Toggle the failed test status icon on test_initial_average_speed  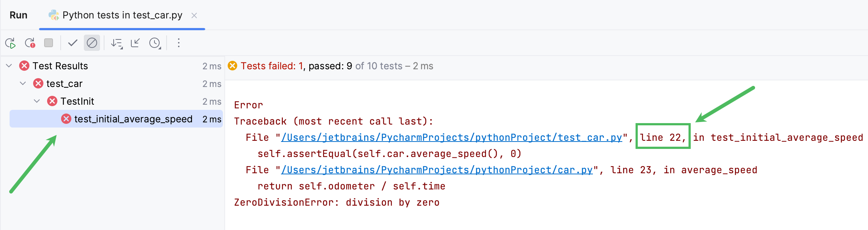click(x=66, y=119)
